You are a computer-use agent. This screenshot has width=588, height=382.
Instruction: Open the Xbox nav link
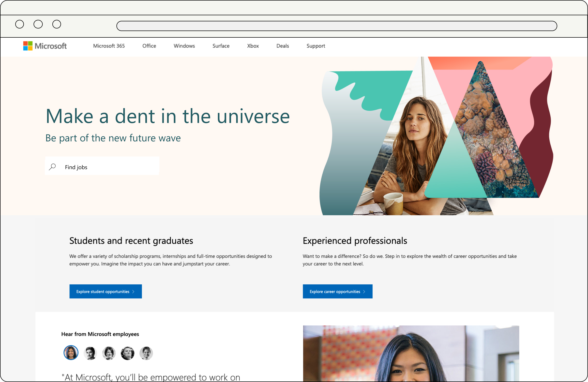click(x=253, y=46)
